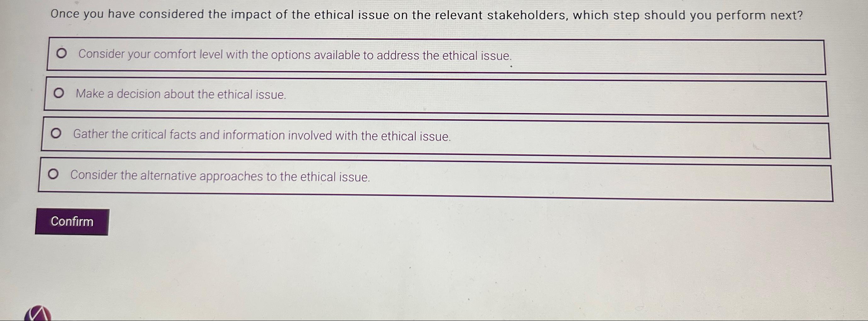This screenshot has width=868, height=321.
Task: Select the "Make a decision about the ethical issue" radio button
Action: point(59,93)
